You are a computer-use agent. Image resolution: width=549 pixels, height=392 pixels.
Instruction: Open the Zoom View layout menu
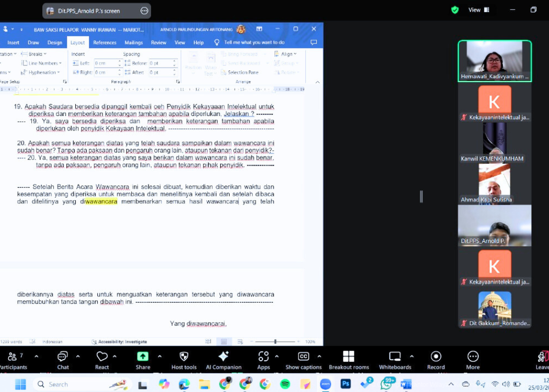tap(478, 10)
